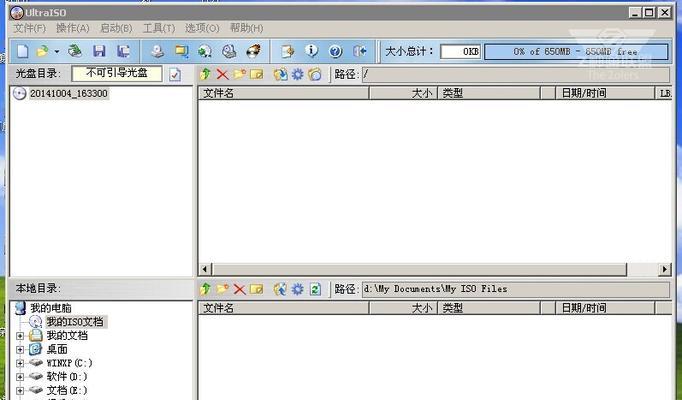Select the 20141004_163300 disc node
Viewport: 682px width, 400px height.
(68, 93)
